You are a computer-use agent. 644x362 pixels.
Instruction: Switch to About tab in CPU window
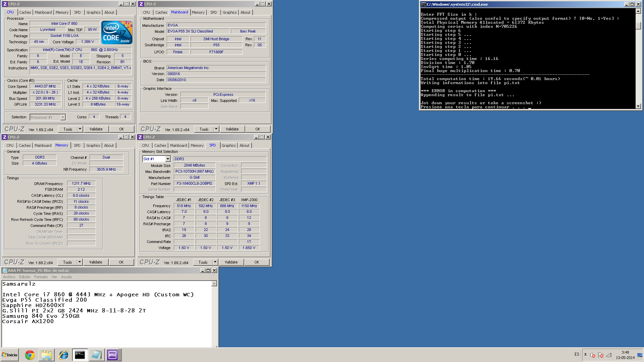point(109,12)
